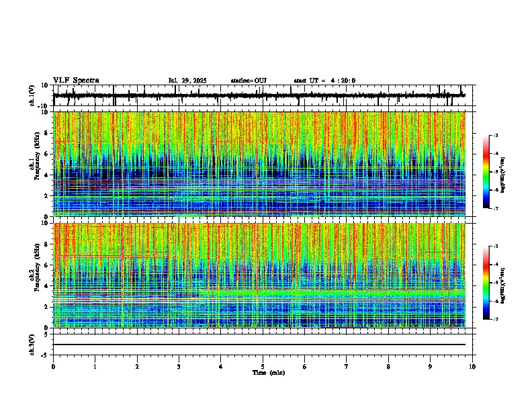Click the '-7' label on ch.2 colorbar

[496, 319]
